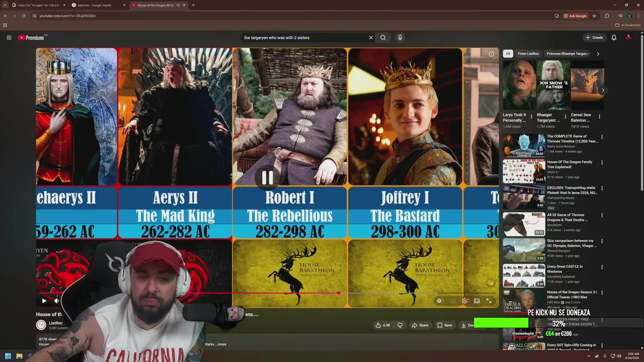Select Princess Rhaenys Targaryen chip

(x=568, y=54)
